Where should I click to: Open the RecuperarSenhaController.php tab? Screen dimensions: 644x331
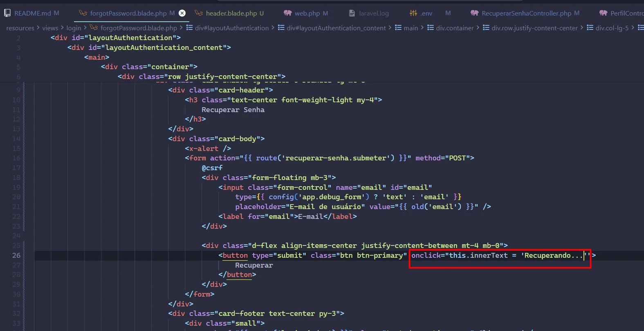[x=526, y=13]
